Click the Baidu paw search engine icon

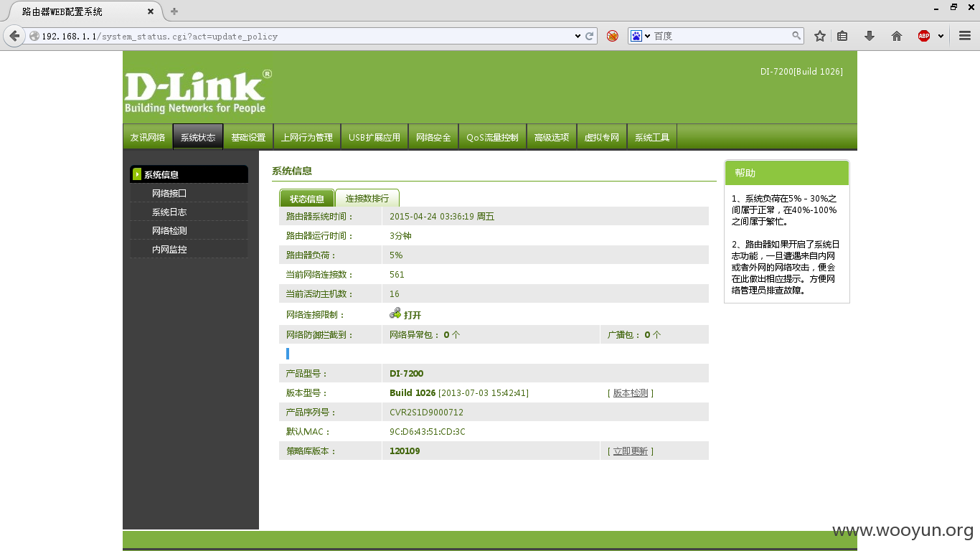coord(636,36)
